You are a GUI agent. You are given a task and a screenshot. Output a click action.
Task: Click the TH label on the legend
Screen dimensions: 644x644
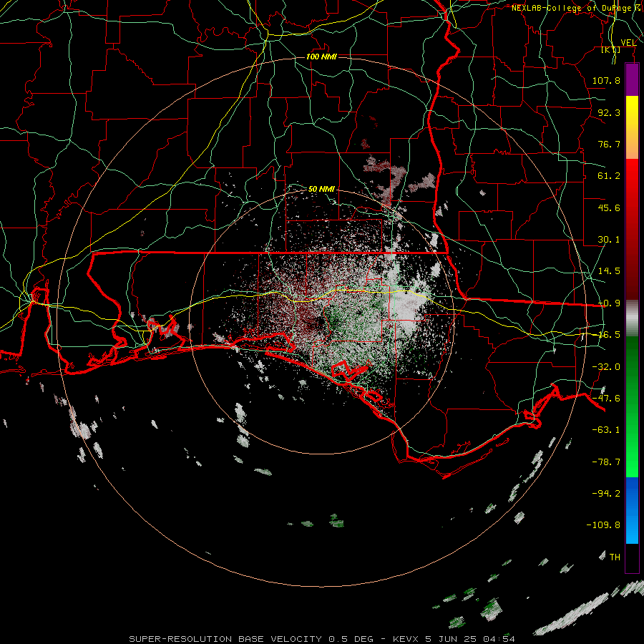pyautogui.click(x=615, y=557)
